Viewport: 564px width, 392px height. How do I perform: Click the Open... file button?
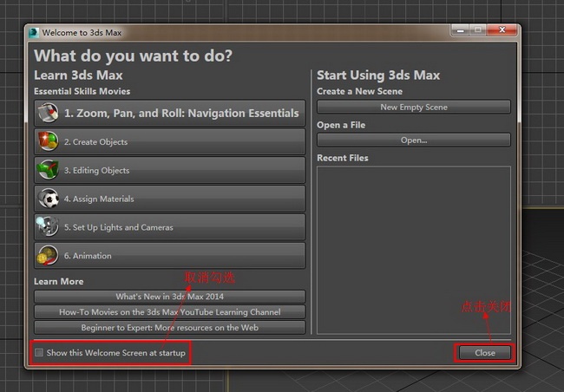[414, 140]
